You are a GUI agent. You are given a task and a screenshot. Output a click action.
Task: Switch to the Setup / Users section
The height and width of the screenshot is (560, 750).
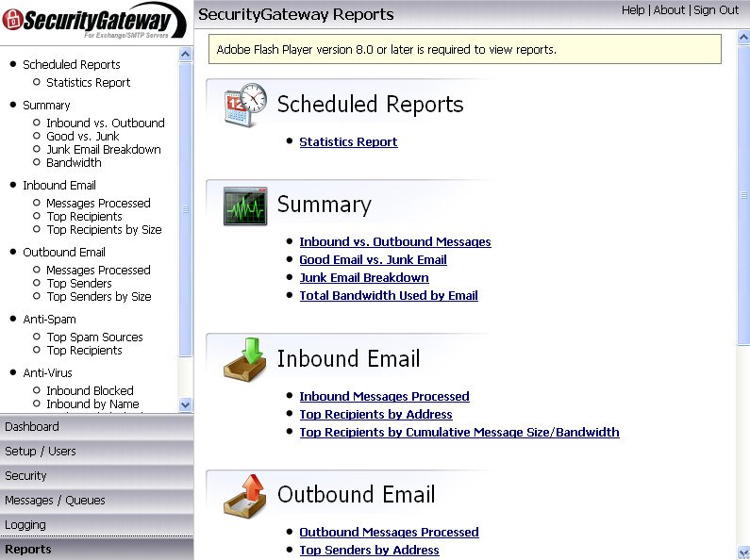pyautogui.click(x=96, y=451)
